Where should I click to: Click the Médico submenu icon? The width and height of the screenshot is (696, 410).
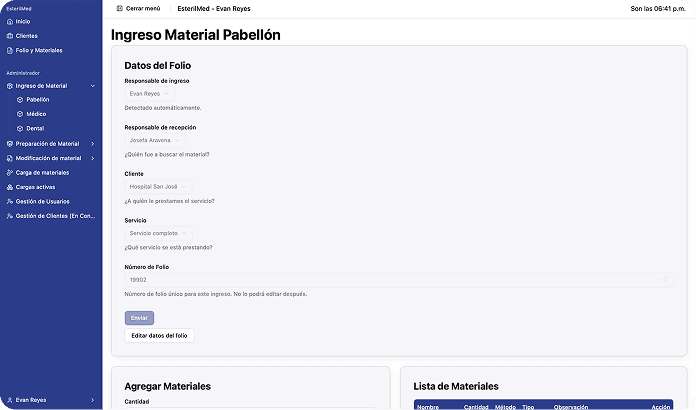tap(20, 114)
